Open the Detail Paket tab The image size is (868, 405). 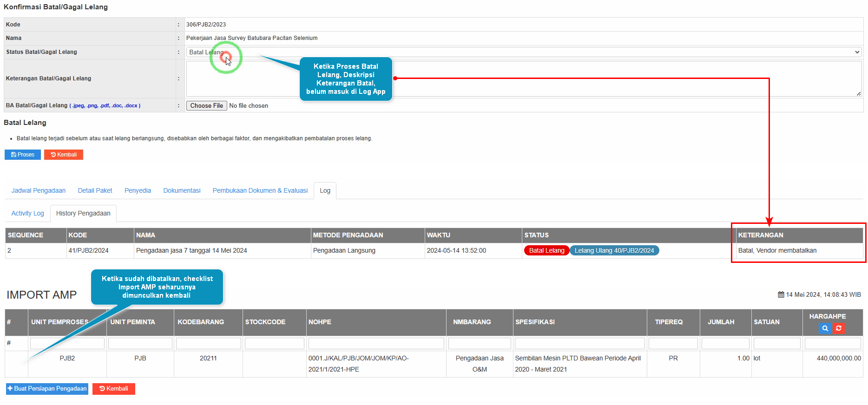click(x=95, y=191)
